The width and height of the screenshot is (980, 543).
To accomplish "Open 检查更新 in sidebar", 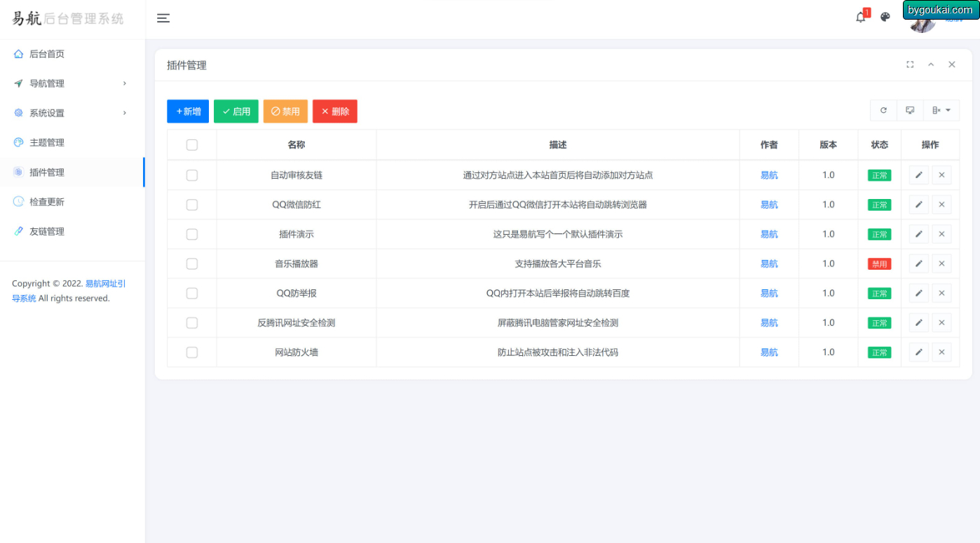I will coord(72,202).
